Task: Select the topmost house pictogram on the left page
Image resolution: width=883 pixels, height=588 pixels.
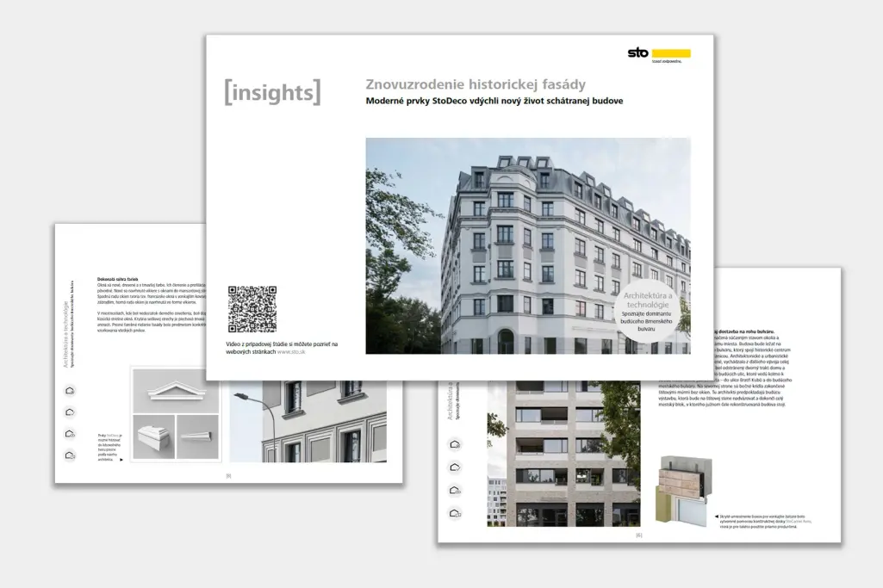Action: tap(69, 390)
